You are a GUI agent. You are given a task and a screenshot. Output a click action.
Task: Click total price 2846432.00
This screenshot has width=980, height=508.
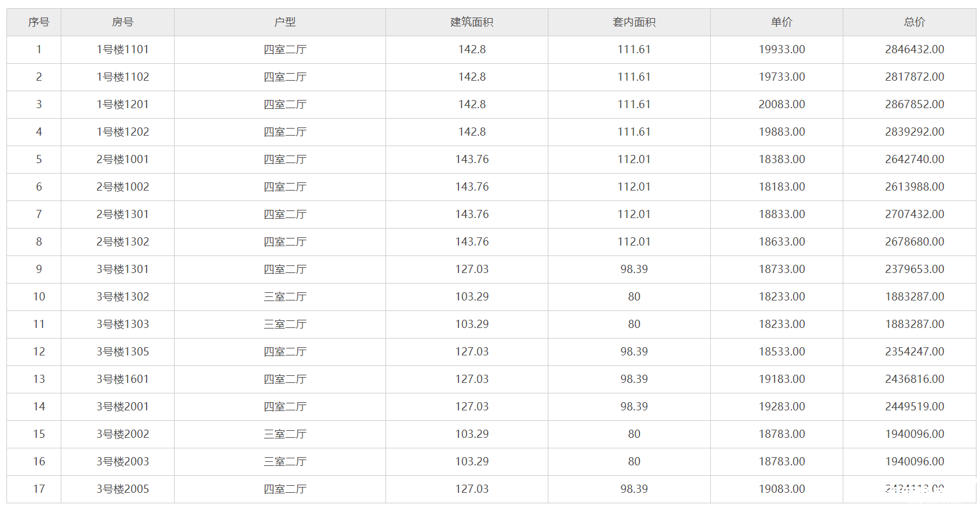pyautogui.click(x=915, y=50)
